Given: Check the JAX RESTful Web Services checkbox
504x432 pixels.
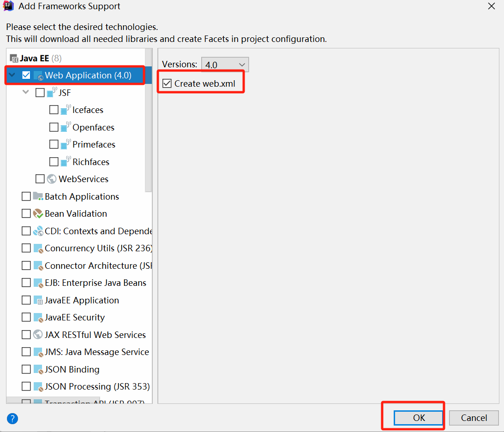Looking at the screenshot, I should point(26,335).
